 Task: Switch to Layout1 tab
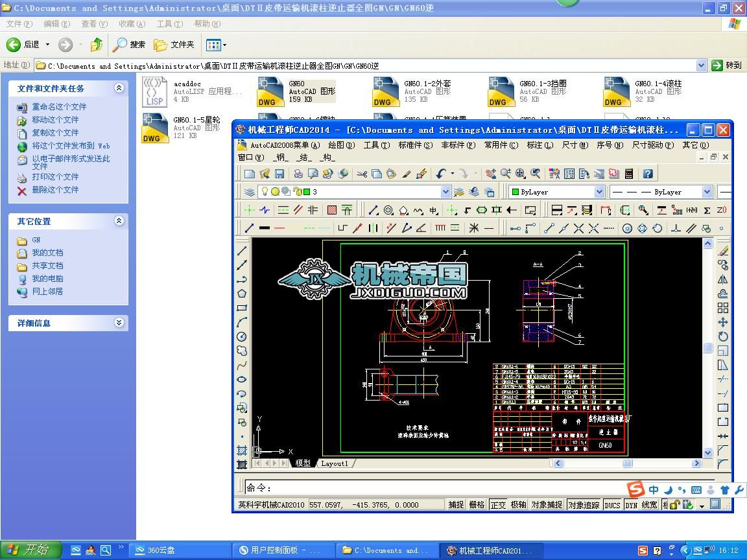pos(335,463)
